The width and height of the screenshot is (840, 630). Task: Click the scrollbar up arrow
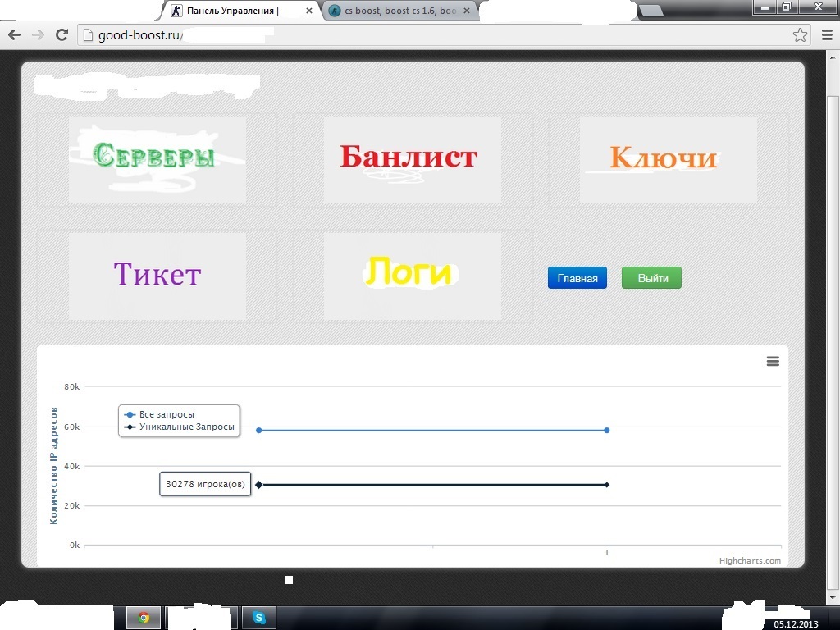[833, 57]
